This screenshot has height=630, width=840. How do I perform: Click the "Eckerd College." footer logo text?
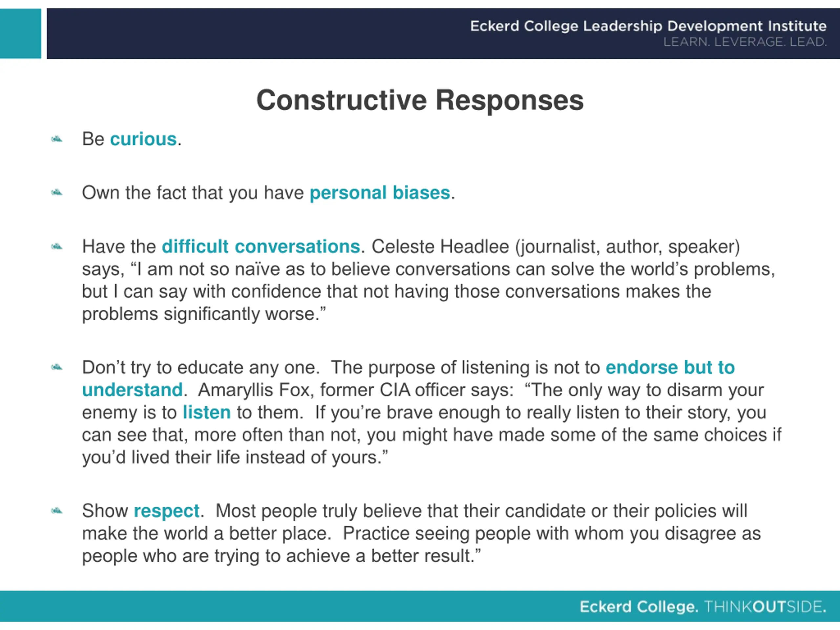[x=639, y=606]
